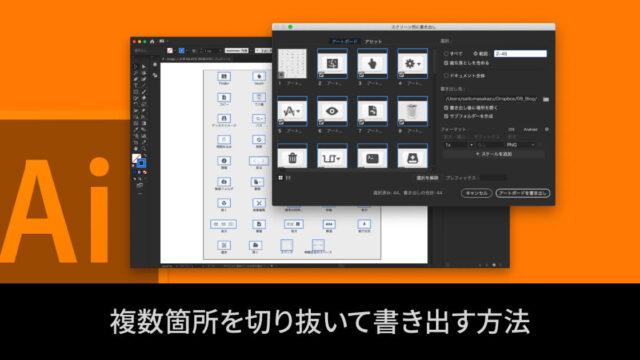Click the blue stroke swatch in control bar

182,51
